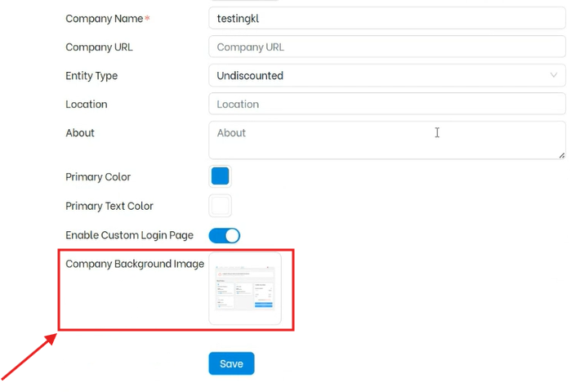Image resolution: width=584 pixels, height=392 pixels.
Task: Click the Location label text
Action: click(87, 105)
